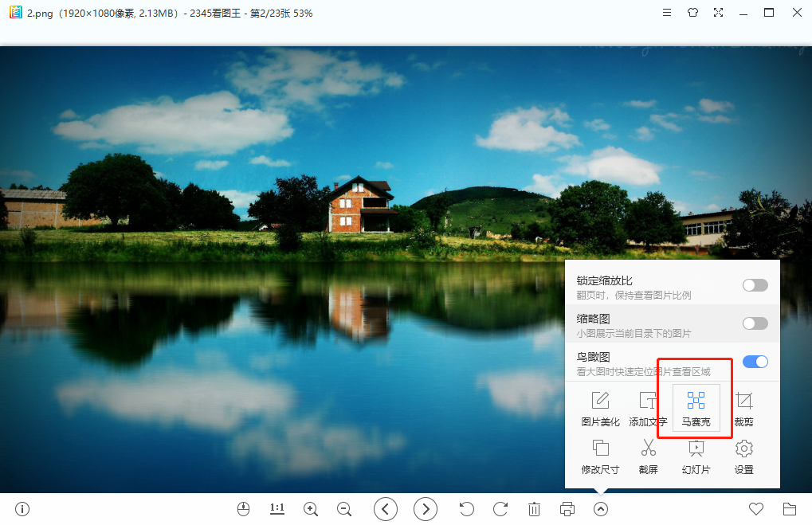The image size is (812, 525).
Task: Launch the 截屏 screen capture tool
Action: click(647, 456)
